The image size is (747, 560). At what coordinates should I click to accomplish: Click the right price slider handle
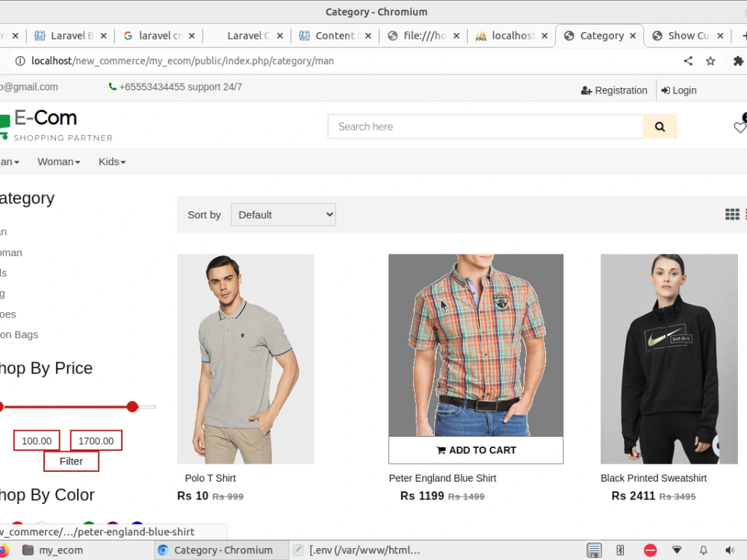(x=132, y=407)
